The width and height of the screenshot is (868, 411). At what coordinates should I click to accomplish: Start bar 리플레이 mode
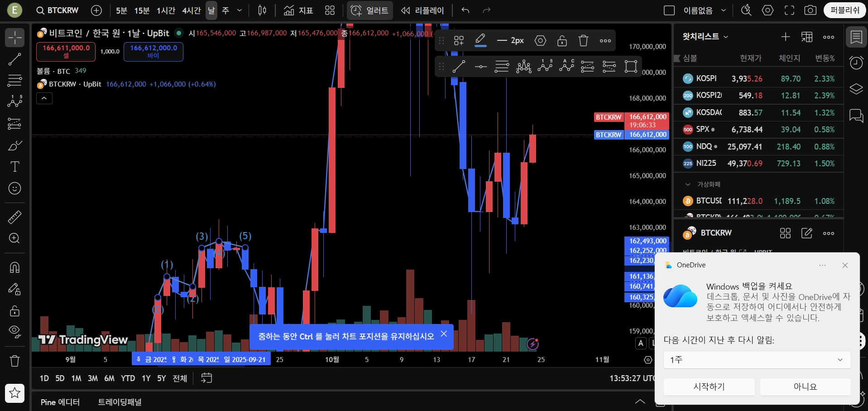coord(422,10)
